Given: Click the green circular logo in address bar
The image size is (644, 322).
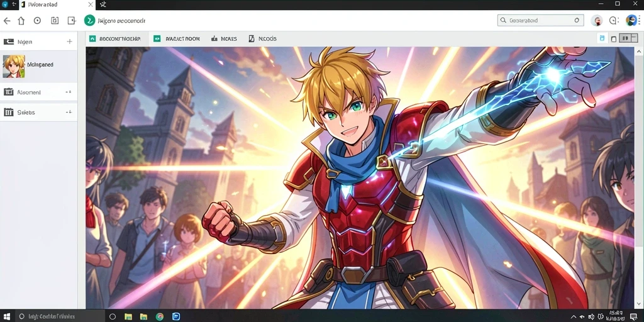Looking at the screenshot, I should coord(89,21).
